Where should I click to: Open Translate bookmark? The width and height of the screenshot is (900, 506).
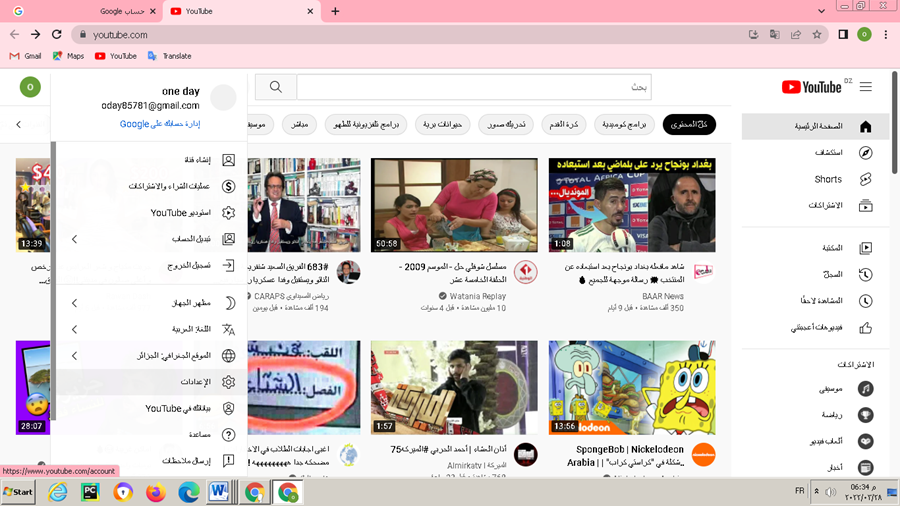click(169, 56)
